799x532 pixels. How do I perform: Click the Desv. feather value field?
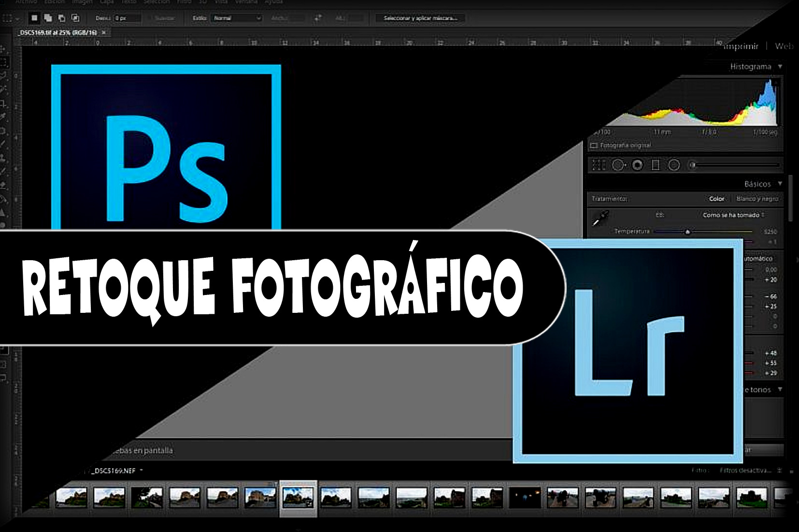pyautogui.click(x=128, y=18)
